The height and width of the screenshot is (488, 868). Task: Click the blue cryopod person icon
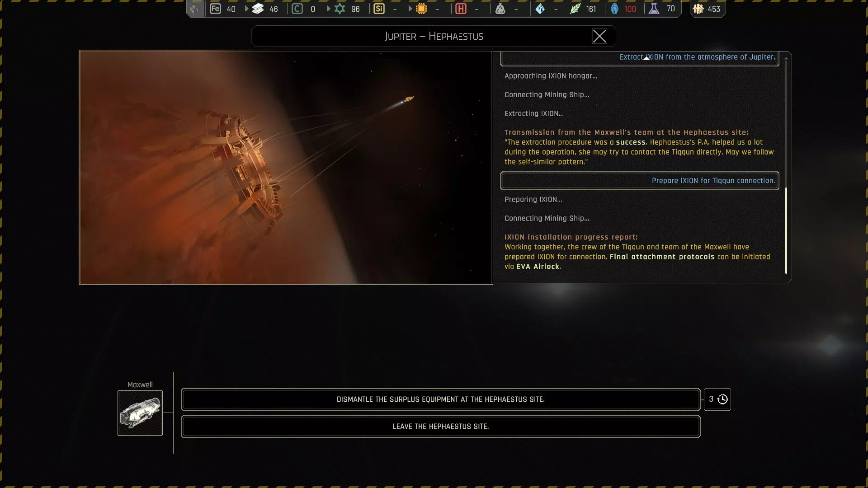pyautogui.click(x=614, y=9)
